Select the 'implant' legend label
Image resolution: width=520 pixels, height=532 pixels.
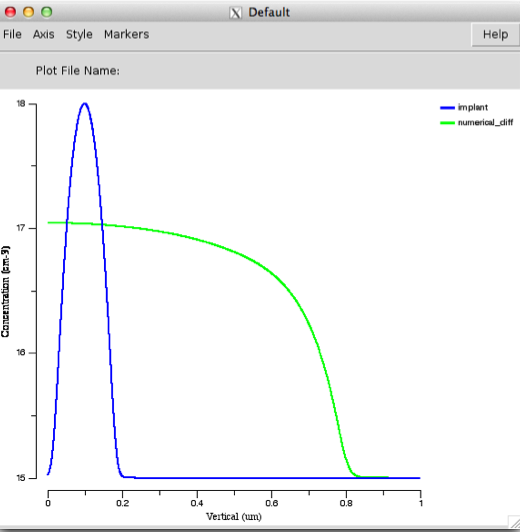pyautogui.click(x=473, y=108)
